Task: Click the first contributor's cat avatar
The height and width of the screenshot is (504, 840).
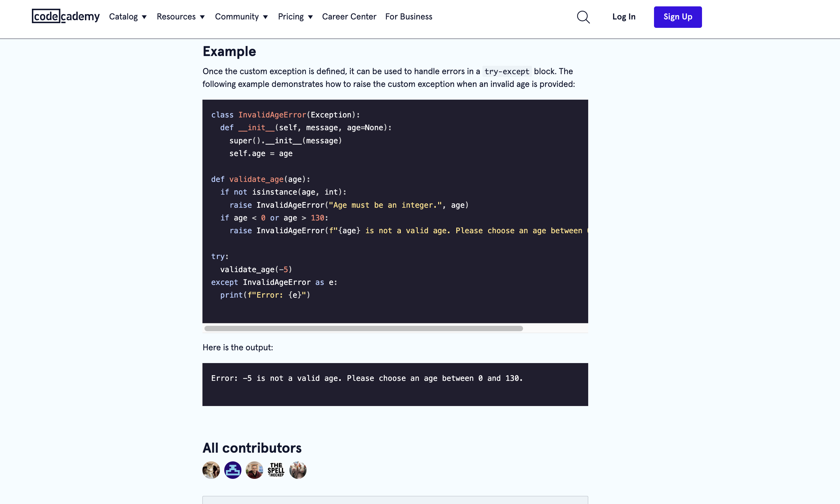Action: point(211,470)
